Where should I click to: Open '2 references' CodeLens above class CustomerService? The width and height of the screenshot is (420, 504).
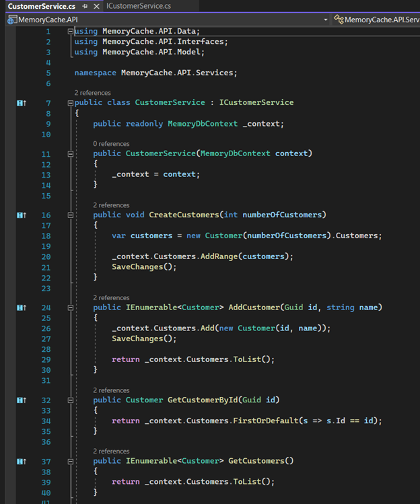click(93, 93)
